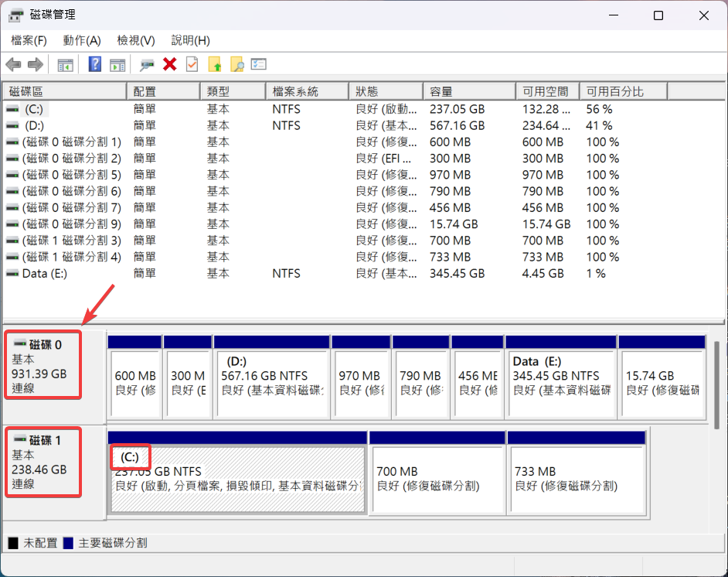Viewport: 728px width, 577px height.
Task: Select the 300 MB EFI partition block
Action: click(x=188, y=377)
